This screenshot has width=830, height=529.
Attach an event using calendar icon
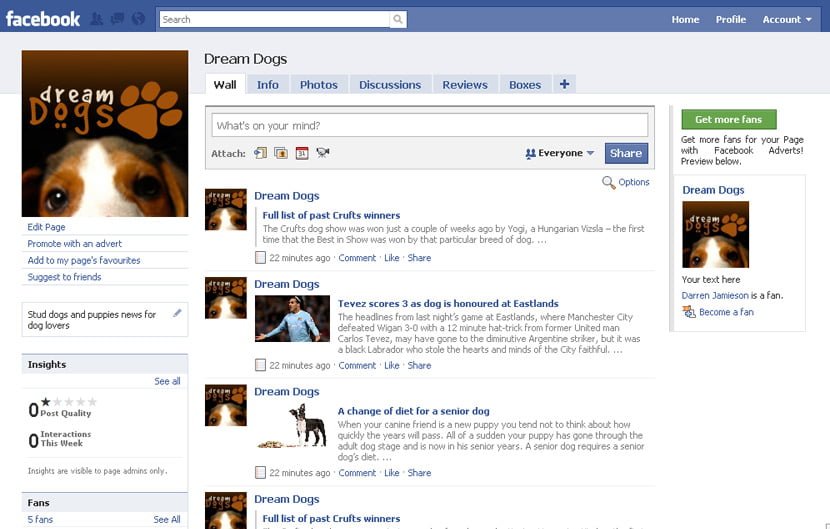(301, 153)
